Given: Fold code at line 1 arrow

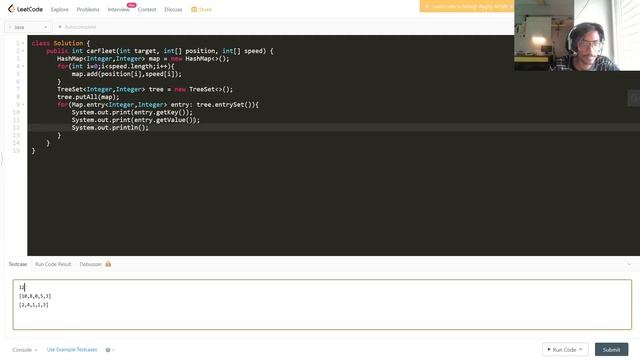Looking at the screenshot, I should pos(23,43).
